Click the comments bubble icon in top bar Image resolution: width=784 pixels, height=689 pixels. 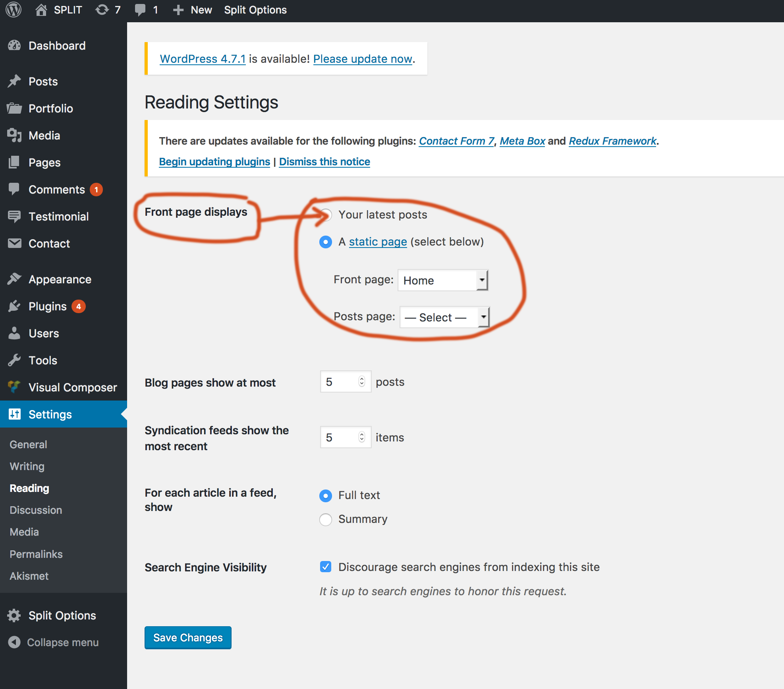pyautogui.click(x=140, y=10)
